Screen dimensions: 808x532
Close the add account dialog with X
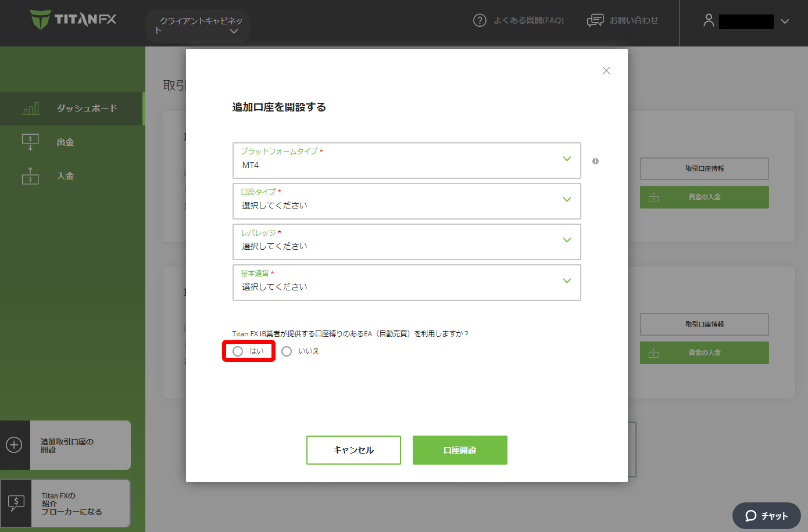606,70
